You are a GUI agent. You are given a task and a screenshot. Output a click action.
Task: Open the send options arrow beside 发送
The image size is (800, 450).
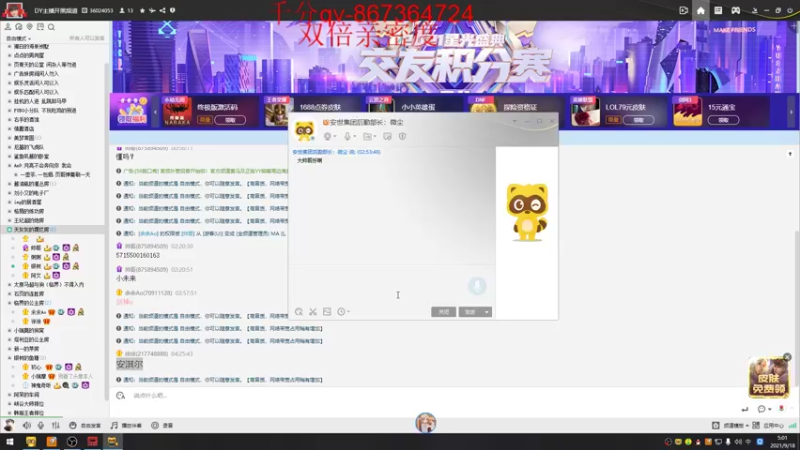(x=487, y=312)
